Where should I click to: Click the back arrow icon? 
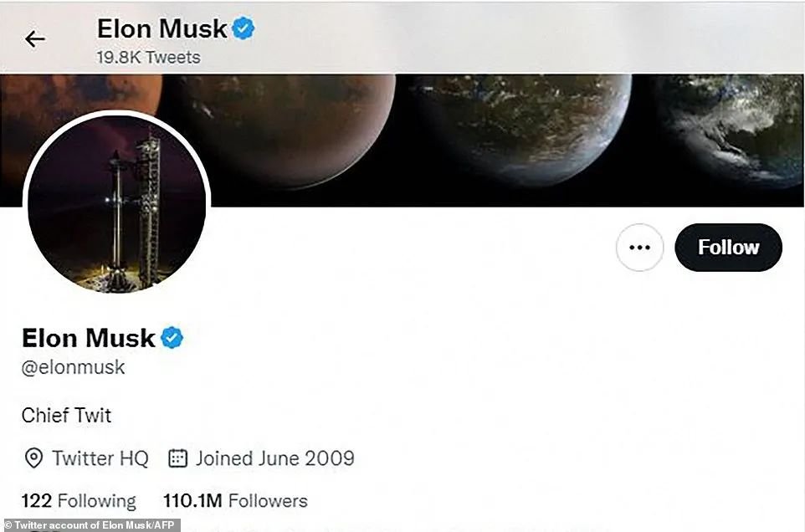point(34,38)
